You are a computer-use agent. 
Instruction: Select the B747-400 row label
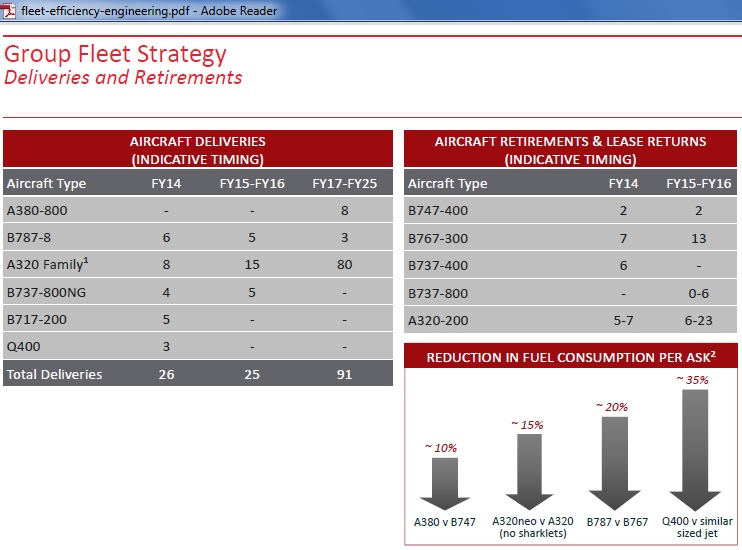438,211
